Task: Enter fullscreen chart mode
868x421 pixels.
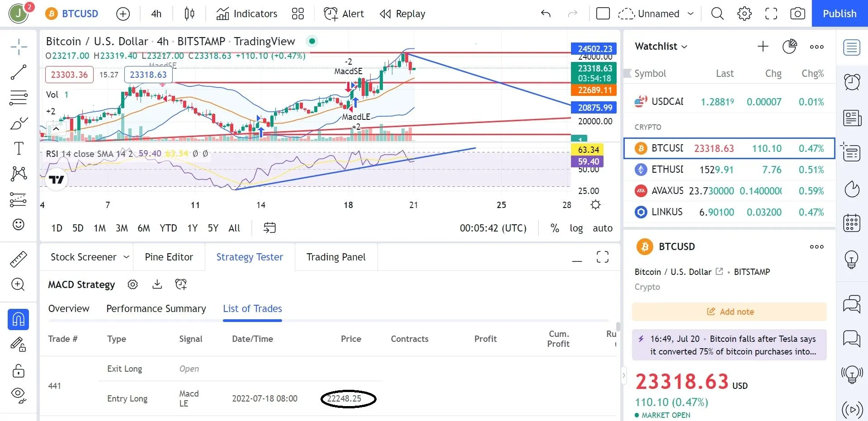Action: point(771,14)
